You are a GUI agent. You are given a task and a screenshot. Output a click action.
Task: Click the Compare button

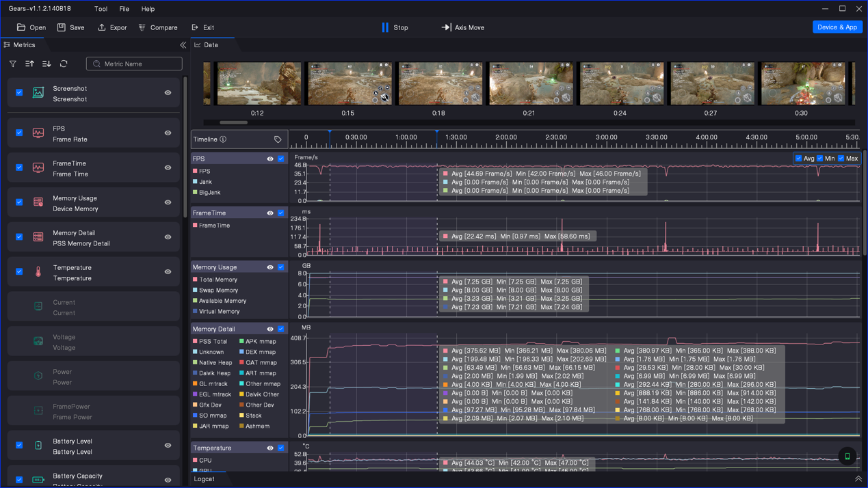point(158,27)
